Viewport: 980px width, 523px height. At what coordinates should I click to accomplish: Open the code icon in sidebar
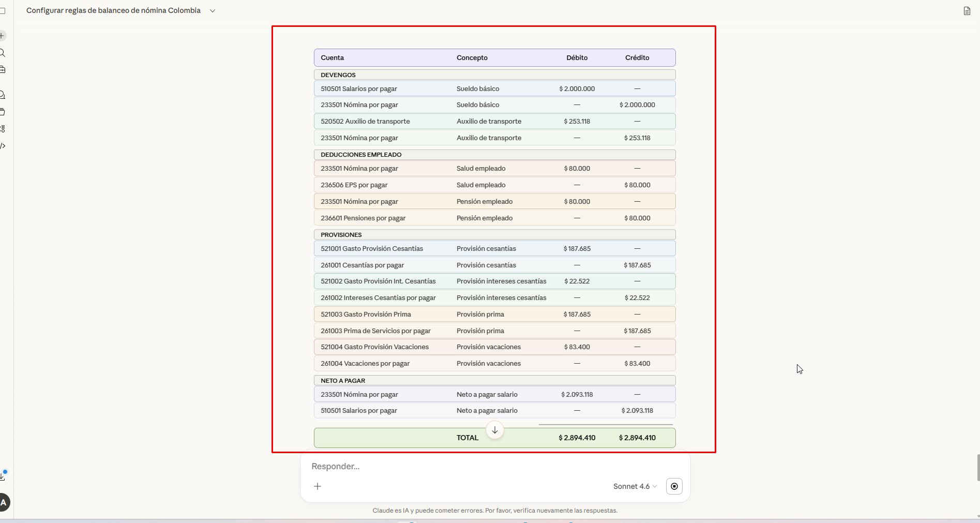(2, 146)
